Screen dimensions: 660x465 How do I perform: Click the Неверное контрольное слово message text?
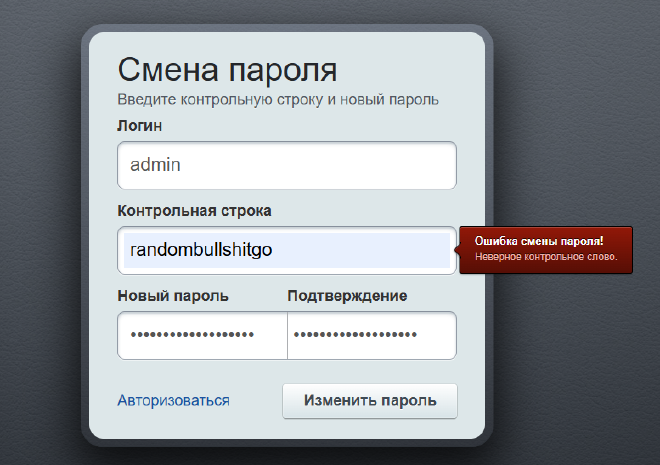(546, 257)
